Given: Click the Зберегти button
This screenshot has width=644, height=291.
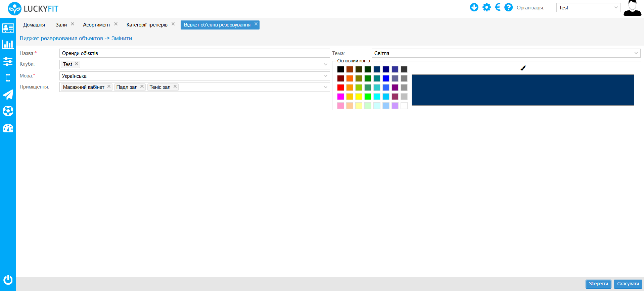Looking at the screenshot, I should 598,284.
